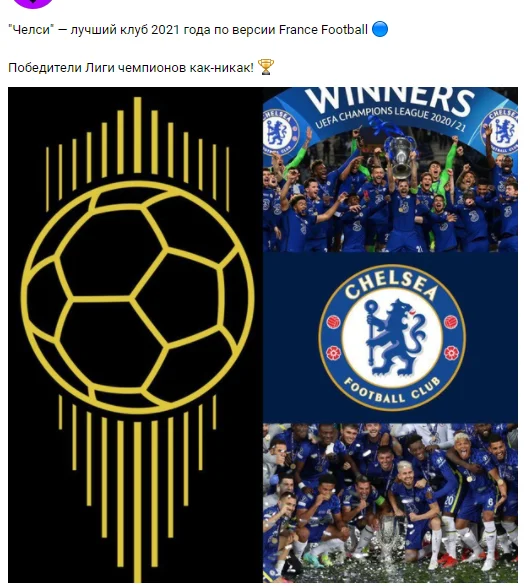Click the blue circle emoji after France Football
The width and height of the screenshot is (530, 586).
click(380, 29)
